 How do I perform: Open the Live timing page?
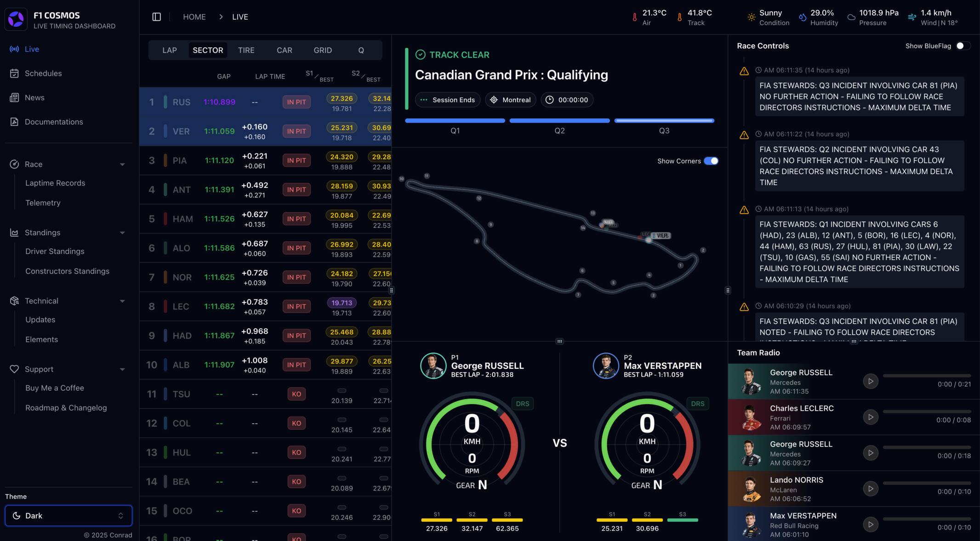tap(32, 49)
